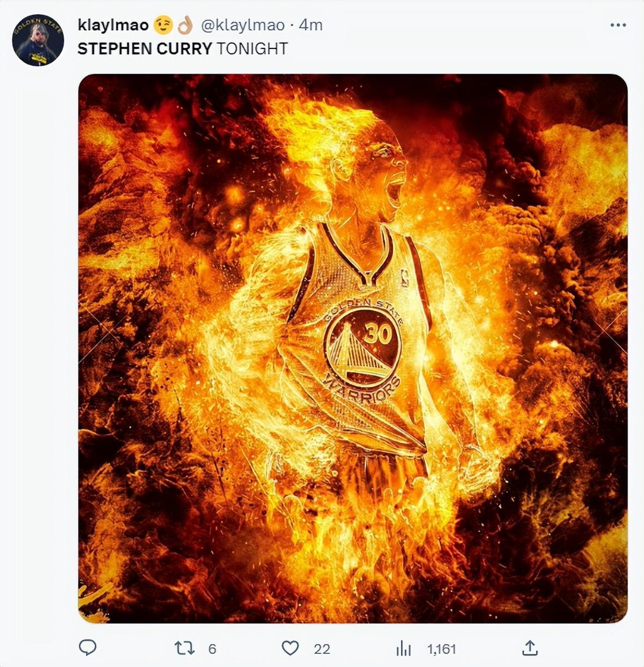Click the word TONIGHT in the tweet
The width and height of the screenshot is (644, 667).
point(252,48)
